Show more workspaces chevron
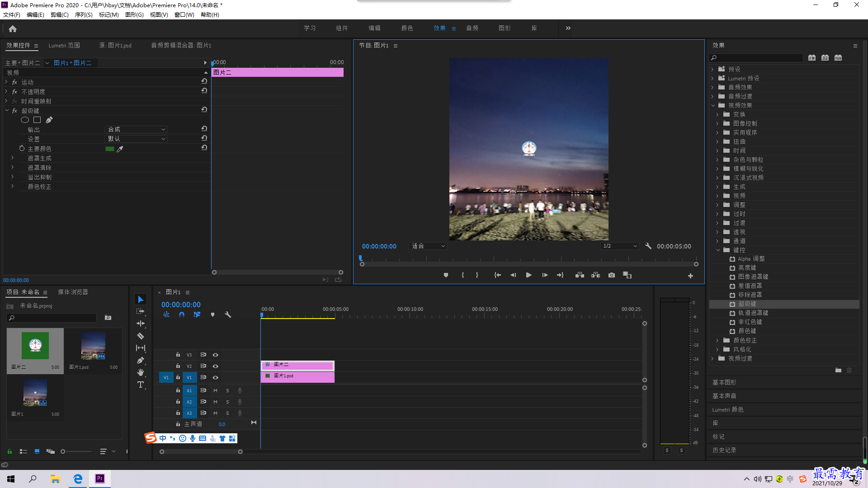This screenshot has width=868, height=488. pyautogui.click(x=568, y=28)
